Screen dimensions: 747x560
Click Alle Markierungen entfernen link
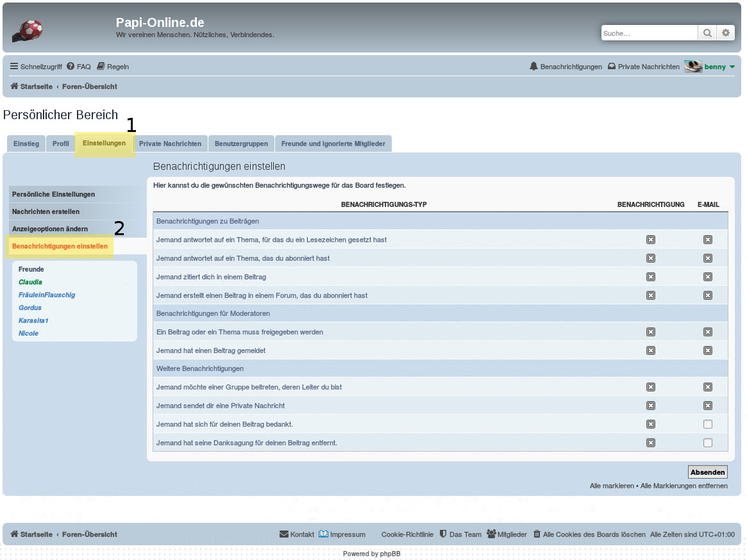[684, 486]
